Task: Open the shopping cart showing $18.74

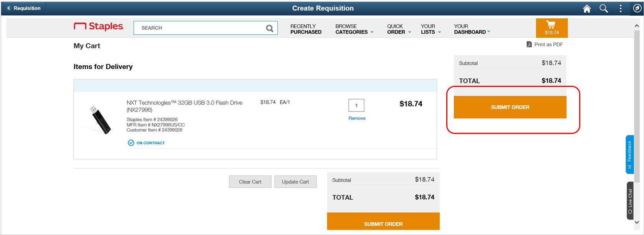Action: 551,28
